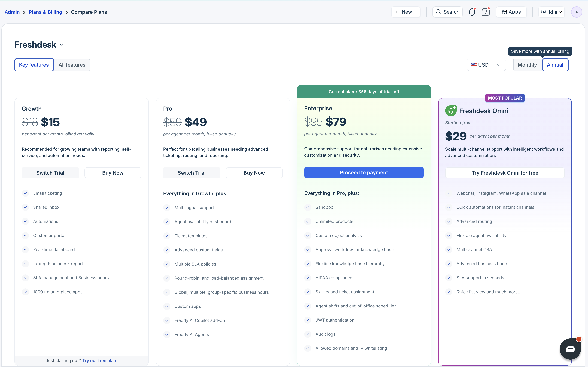Click the Search magnifier button
Screen dimensions: 588x367
point(447,12)
